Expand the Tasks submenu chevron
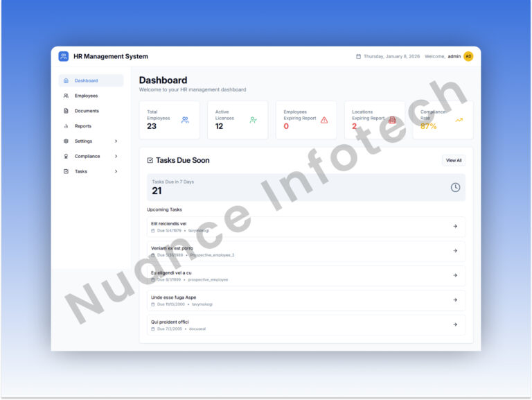This screenshot has height=400, width=532. pos(116,171)
